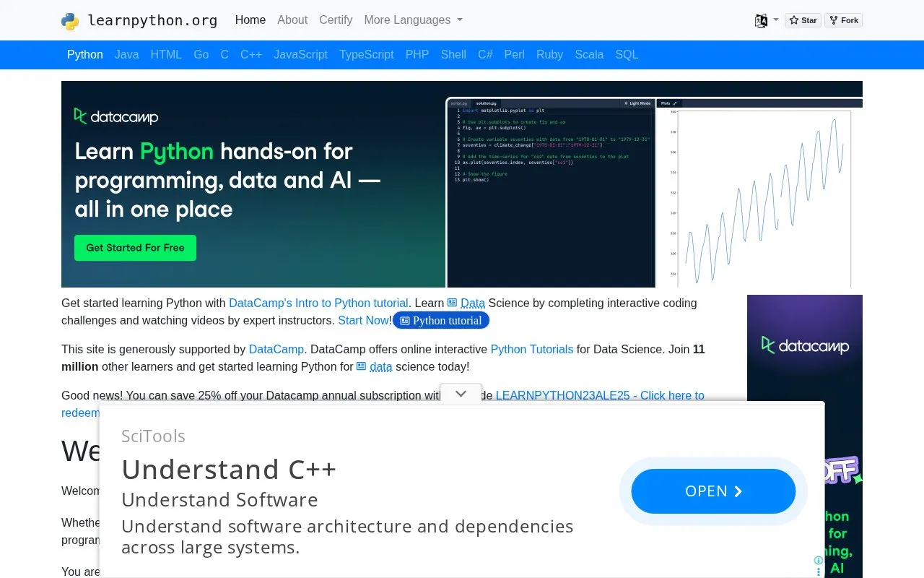The image size is (924, 578).
Task: Open the Shell tutorial tab
Action: click(x=453, y=55)
